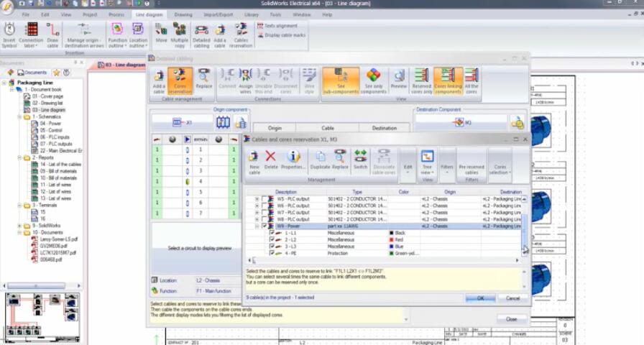644x345 pixels.
Task: Click Insert symbol in the main ribbon
Action: pyautogui.click(x=9, y=35)
